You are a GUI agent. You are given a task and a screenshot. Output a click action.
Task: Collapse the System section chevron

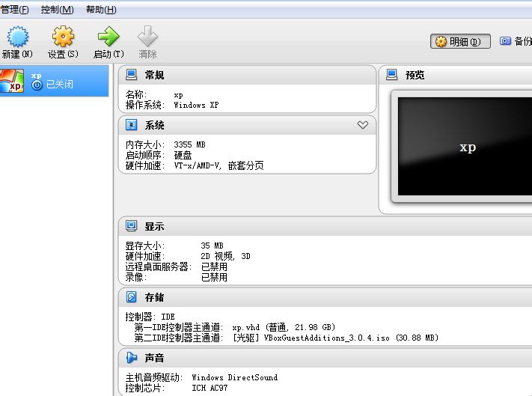point(363,125)
